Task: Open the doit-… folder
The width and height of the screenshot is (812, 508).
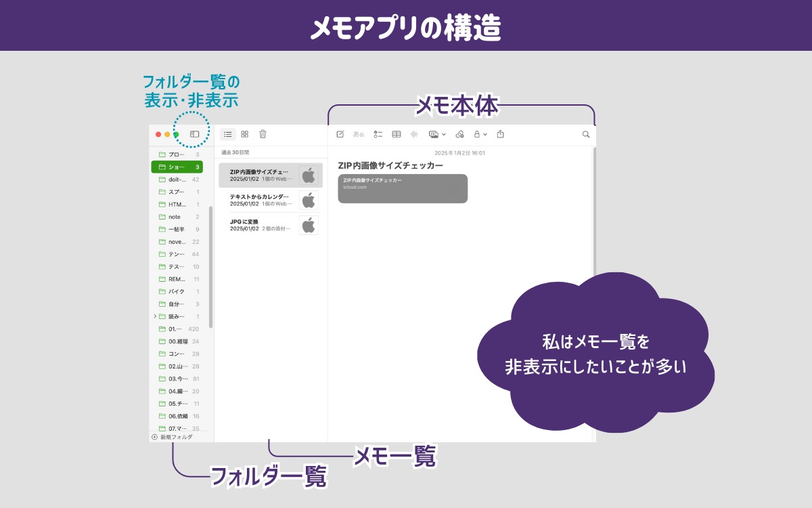Action: (177, 179)
